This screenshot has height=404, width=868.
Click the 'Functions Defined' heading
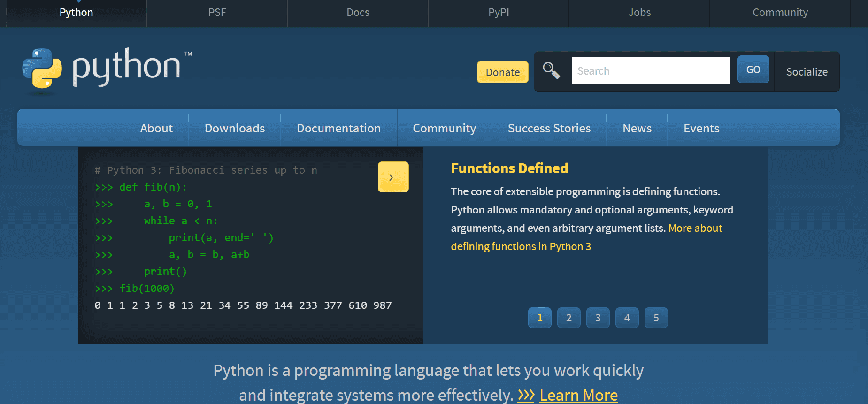pyautogui.click(x=509, y=168)
